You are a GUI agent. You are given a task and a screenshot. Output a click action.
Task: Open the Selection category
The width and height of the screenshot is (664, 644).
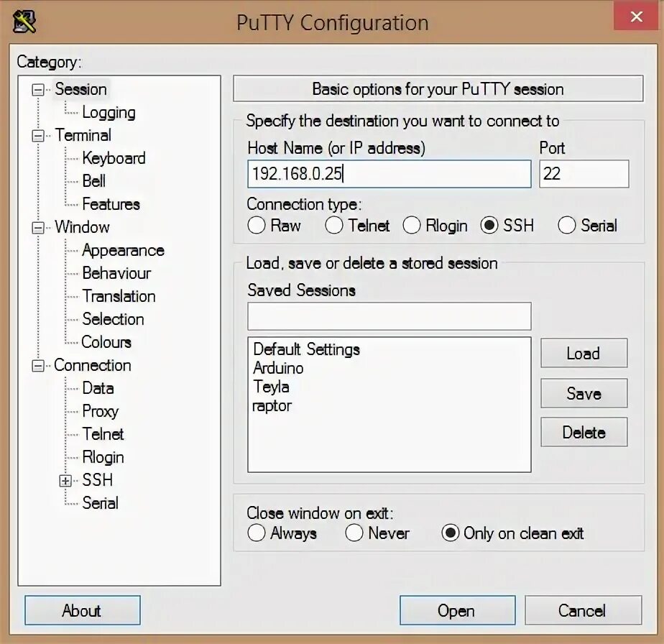(113, 319)
